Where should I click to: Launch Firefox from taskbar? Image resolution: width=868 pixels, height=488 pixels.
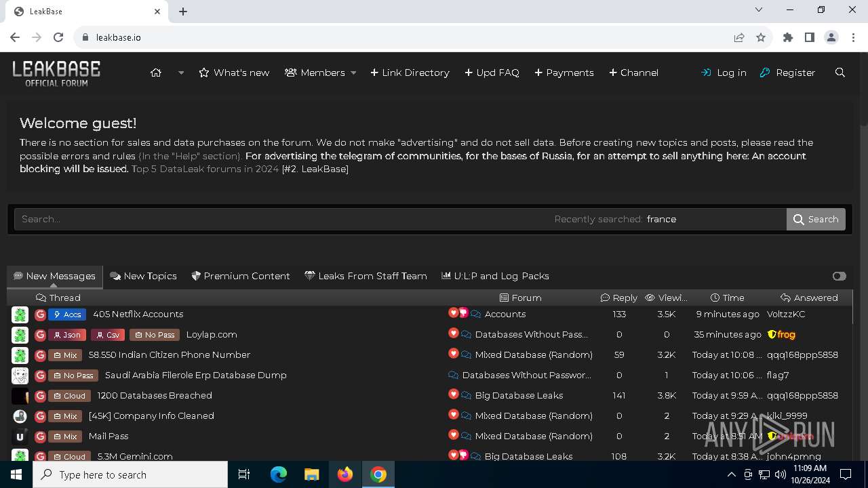[x=345, y=474]
